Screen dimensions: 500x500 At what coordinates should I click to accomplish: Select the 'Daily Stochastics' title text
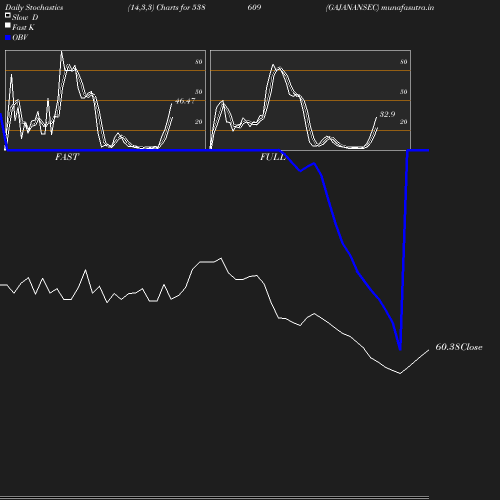34,7
